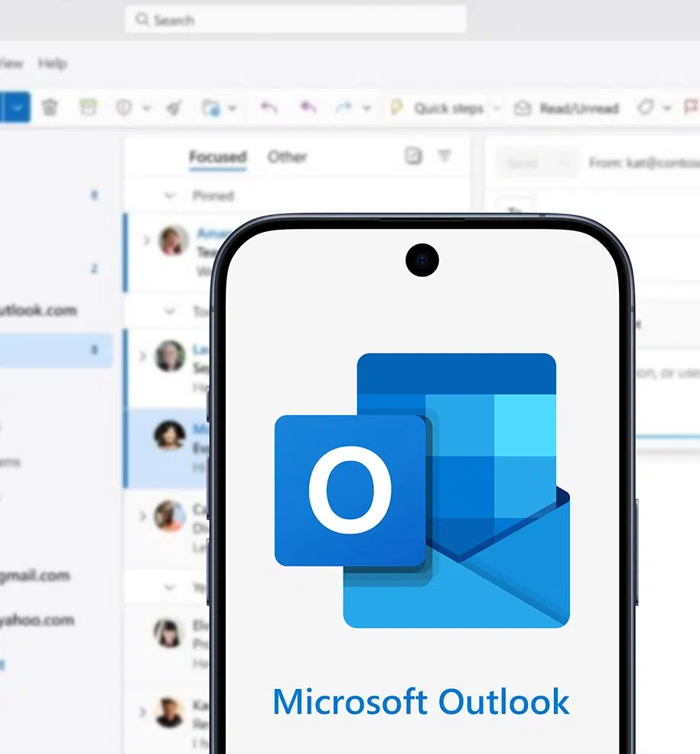Open the New mail blue dropdown
The image size is (700, 754).
point(18,106)
